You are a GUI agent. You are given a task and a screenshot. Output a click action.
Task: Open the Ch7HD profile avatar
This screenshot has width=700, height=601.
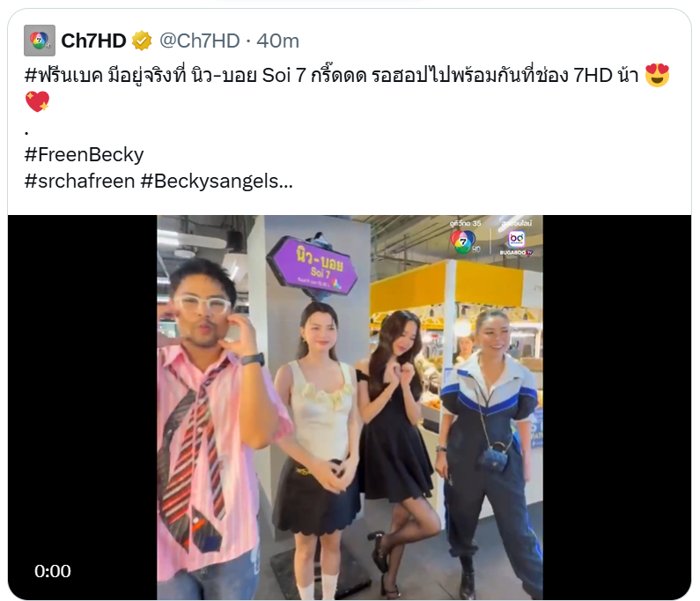click(x=40, y=41)
